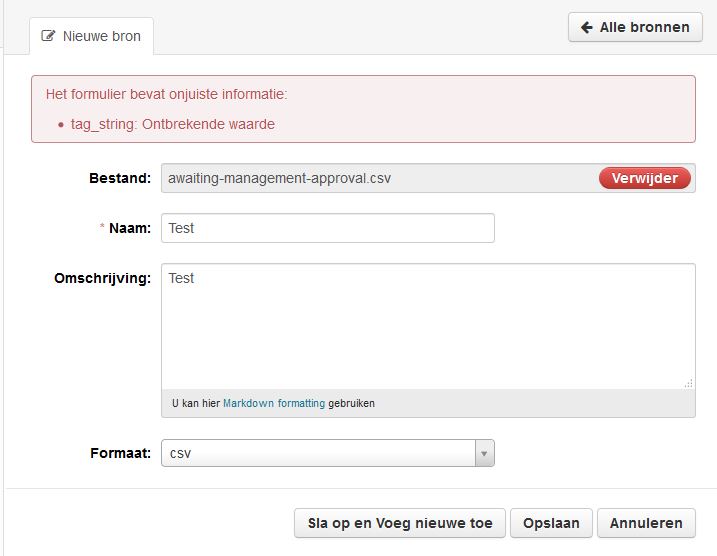Click the tag_string: Ontbrekende waarde error text
The image size is (717, 556).
(173, 124)
